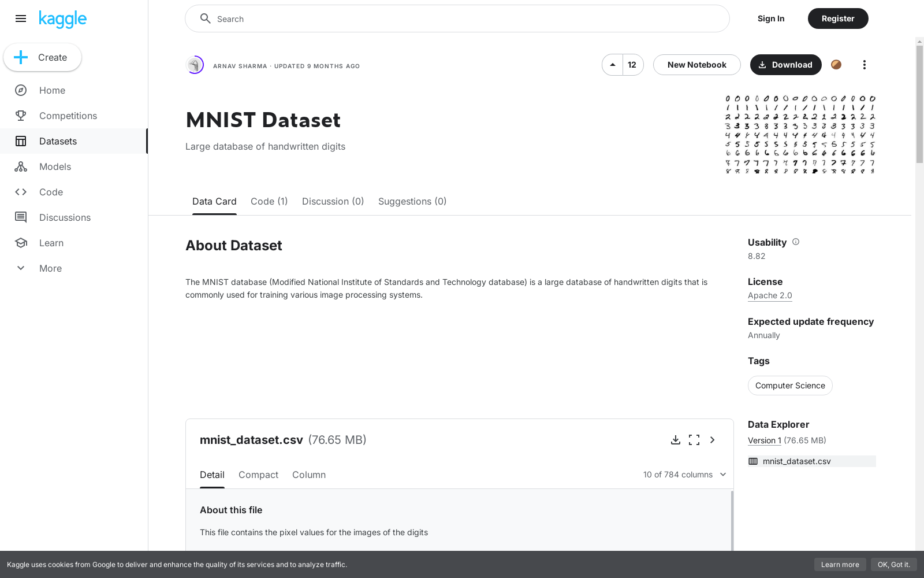924x578 pixels.
Task: Click the page vertical scrollbar
Action: pyautogui.click(x=919, y=104)
